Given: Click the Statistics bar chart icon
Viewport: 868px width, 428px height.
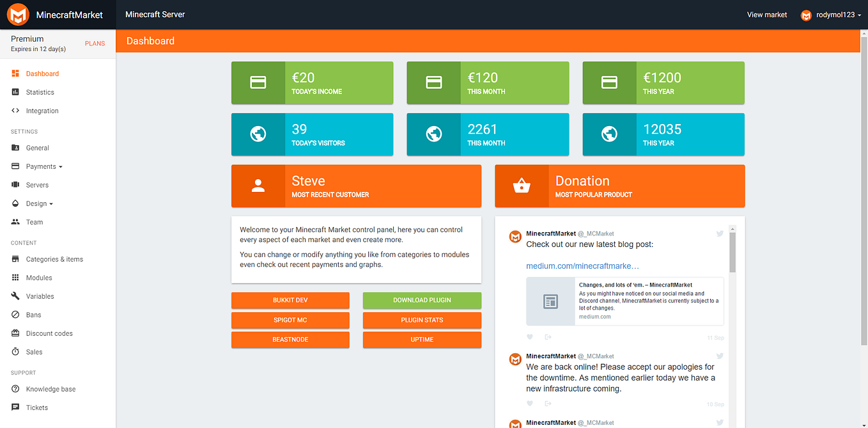Looking at the screenshot, I should 15,92.
